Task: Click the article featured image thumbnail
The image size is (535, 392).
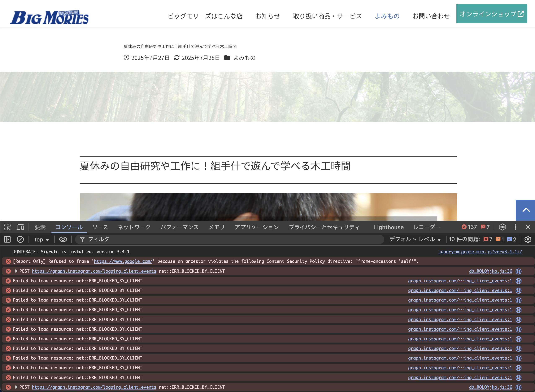Action: pos(268,207)
